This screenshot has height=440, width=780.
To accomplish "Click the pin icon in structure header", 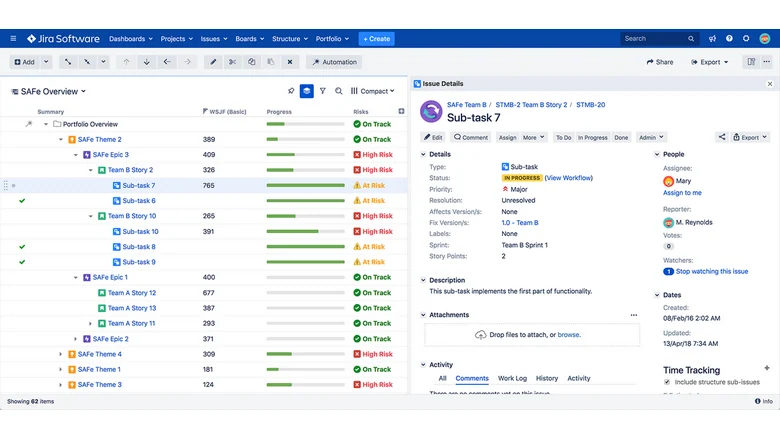I will click(x=291, y=91).
